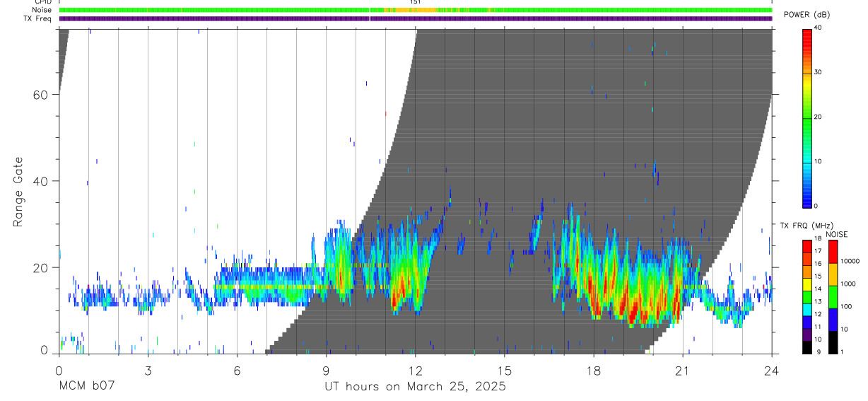Click the 6 UT hour axis label
The image size is (868, 401).
pos(237,370)
